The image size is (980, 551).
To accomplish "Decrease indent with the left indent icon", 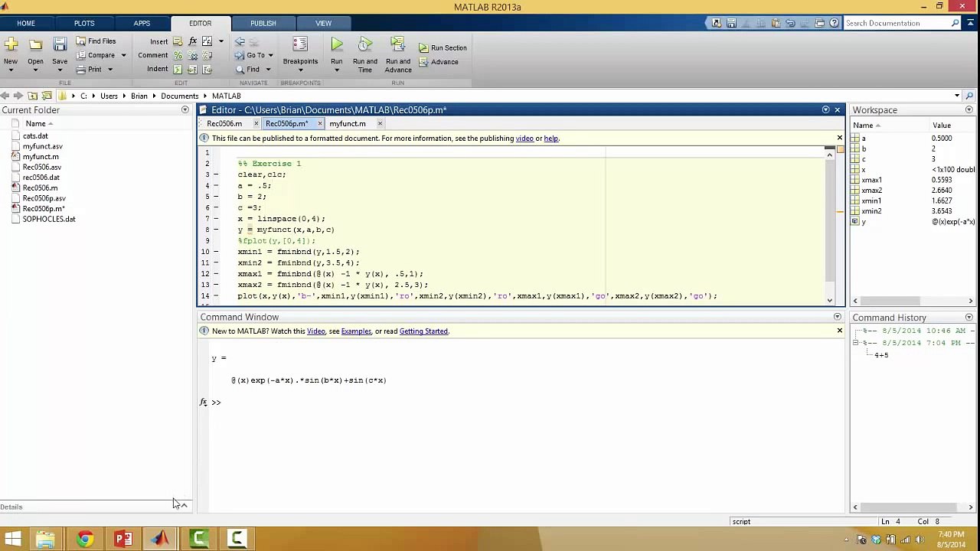I will (207, 69).
